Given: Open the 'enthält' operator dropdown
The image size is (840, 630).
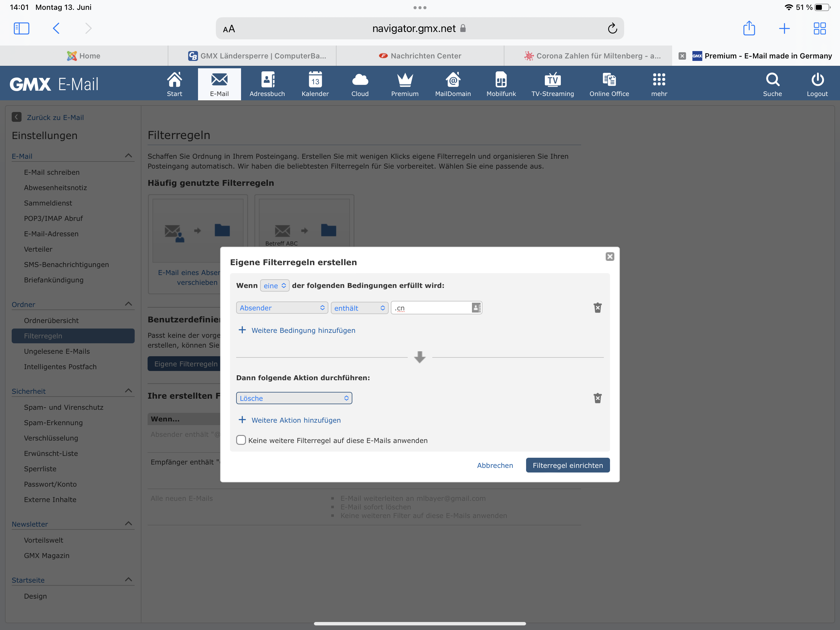Looking at the screenshot, I should (x=359, y=308).
